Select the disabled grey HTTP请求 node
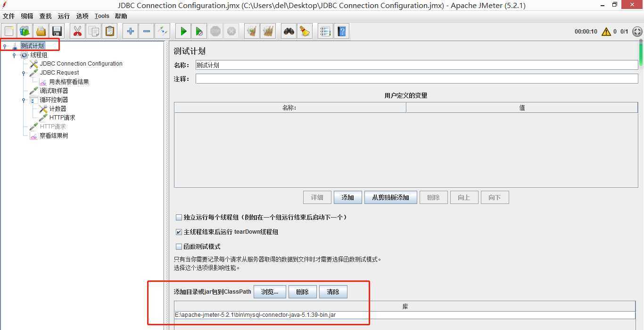Image resolution: width=644 pixels, height=330 pixels. pos(48,127)
